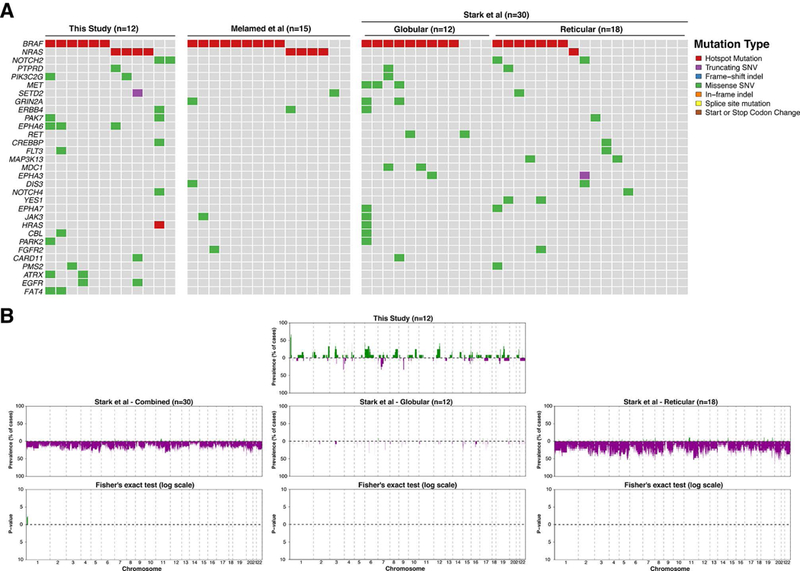Click the ATRX gene row label
The height and width of the screenshot is (571, 800).
pyautogui.click(x=34, y=275)
